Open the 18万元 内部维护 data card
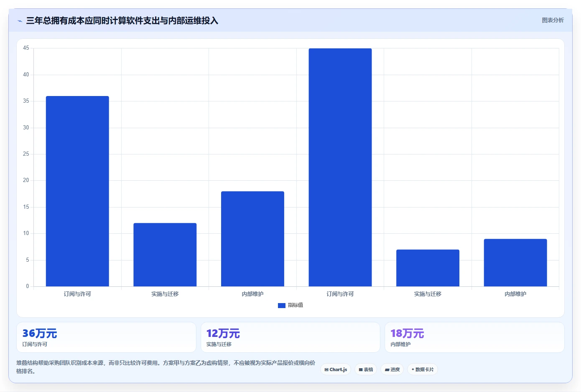The image size is (581, 392). (x=474, y=337)
